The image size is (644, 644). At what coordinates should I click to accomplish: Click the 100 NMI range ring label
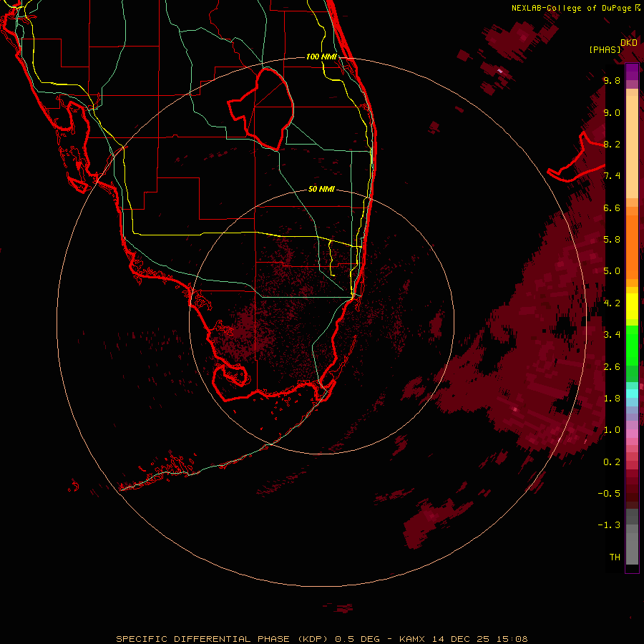point(321,57)
